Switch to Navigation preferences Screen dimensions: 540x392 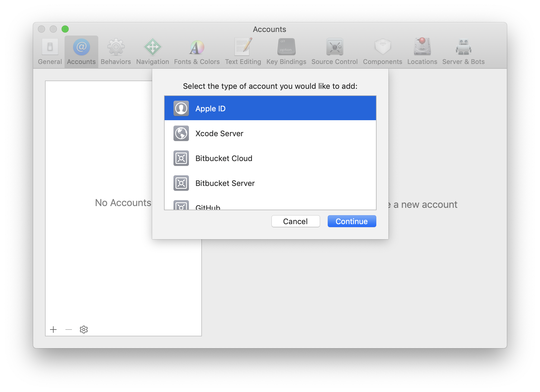152,52
